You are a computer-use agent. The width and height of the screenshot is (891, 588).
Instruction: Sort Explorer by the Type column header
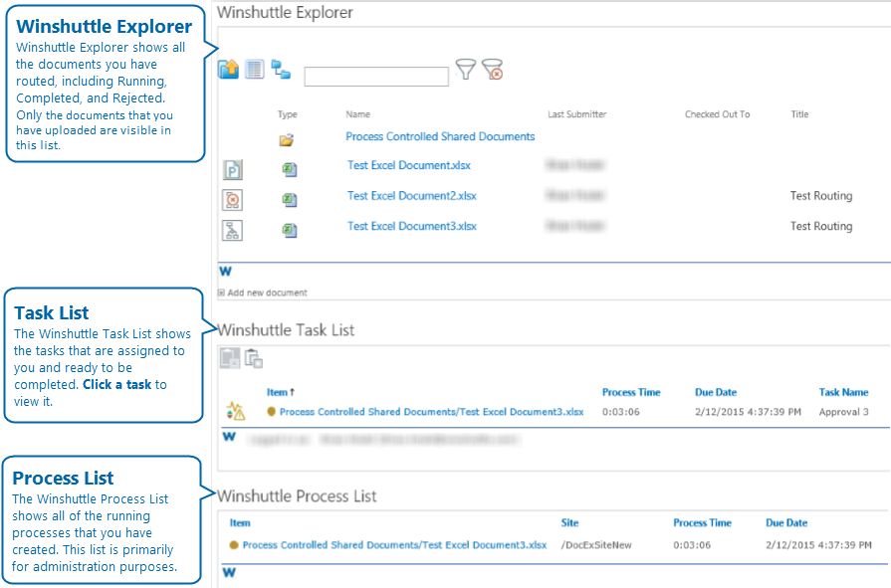tap(288, 114)
